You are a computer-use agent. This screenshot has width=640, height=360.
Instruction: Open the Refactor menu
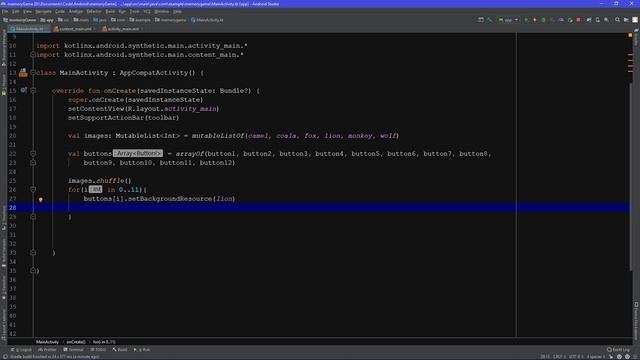(x=94, y=11)
